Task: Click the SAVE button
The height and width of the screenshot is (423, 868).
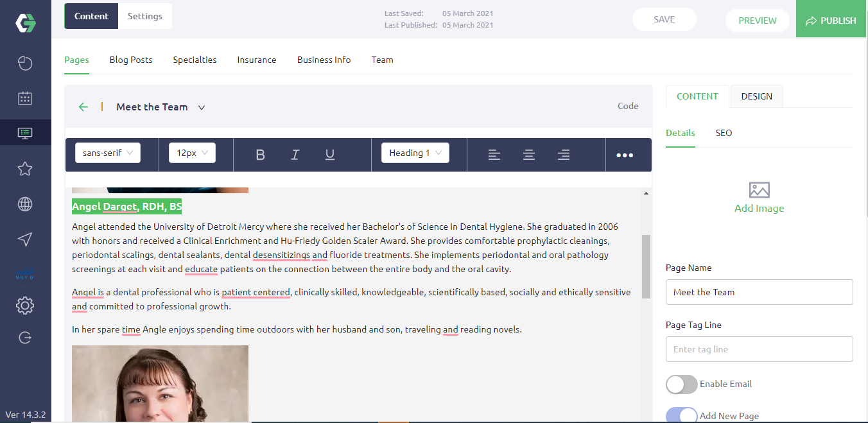Action: 664,19
